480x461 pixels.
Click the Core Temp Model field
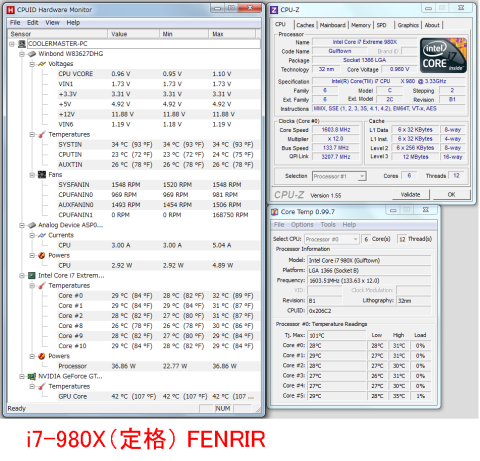tap(369, 260)
